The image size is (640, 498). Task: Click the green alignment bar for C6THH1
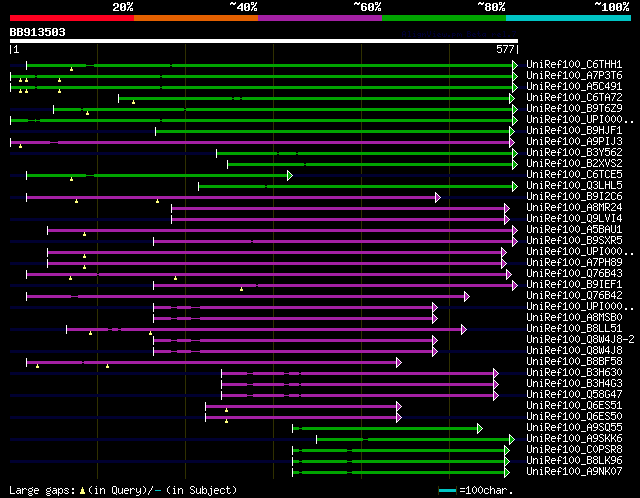pyautogui.click(x=272, y=65)
